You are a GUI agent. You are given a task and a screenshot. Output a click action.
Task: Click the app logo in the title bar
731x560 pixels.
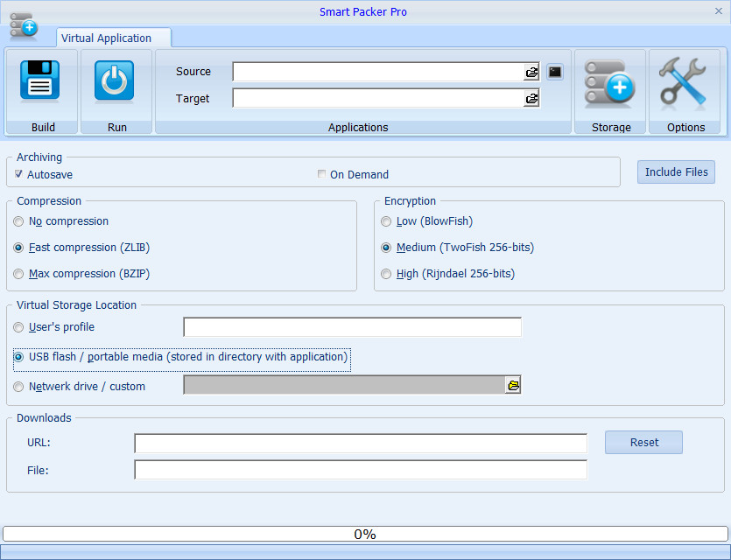[x=24, y=25]
